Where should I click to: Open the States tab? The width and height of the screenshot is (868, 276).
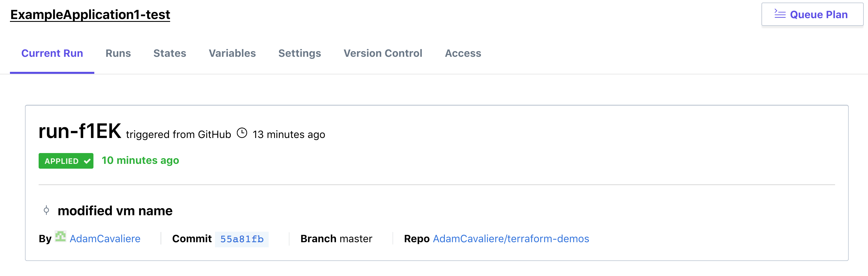pyautogui.click(x=170, y=53)
